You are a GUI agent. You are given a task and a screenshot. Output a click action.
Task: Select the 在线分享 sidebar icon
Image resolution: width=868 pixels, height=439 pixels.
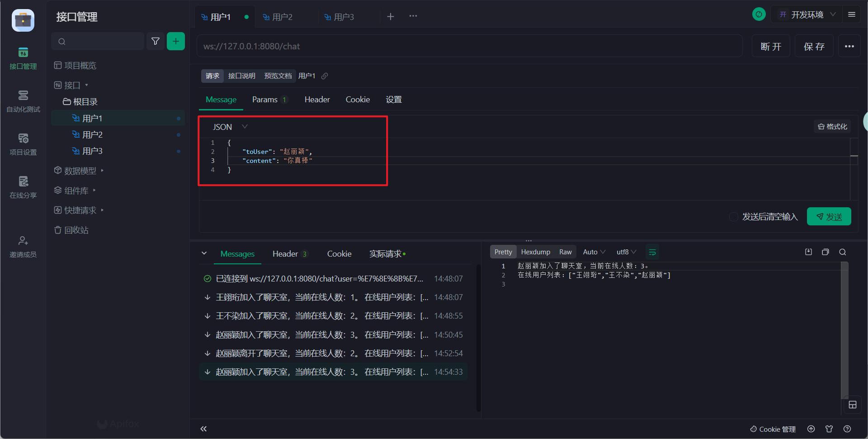(x=23, y=187)
